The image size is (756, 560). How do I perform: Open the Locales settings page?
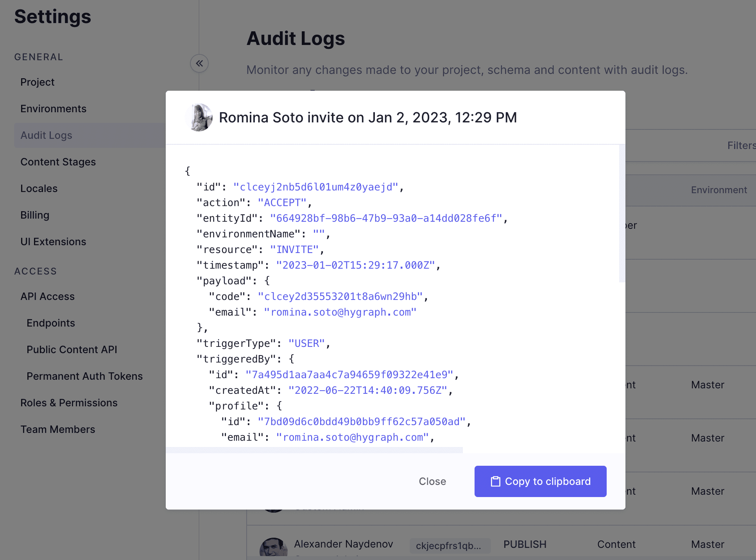point(39,188)
